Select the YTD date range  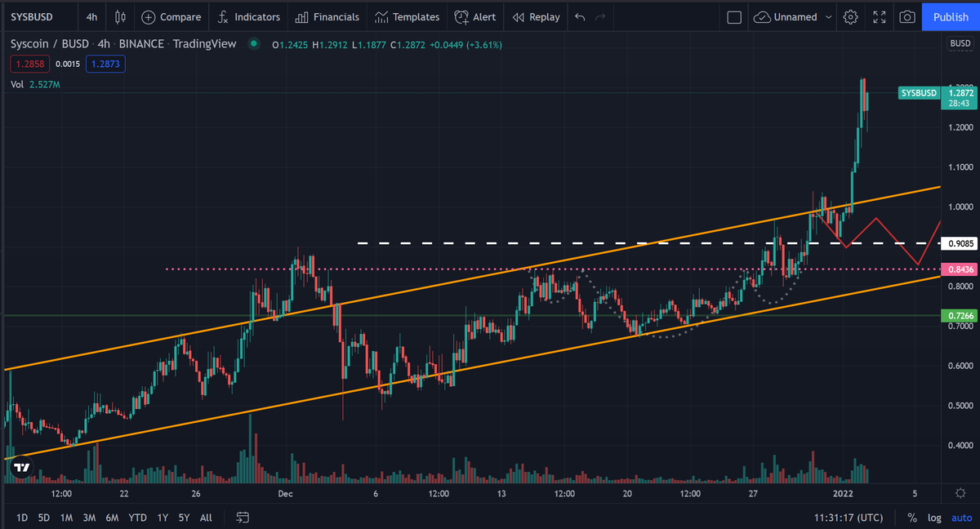[x=138, y=518]
